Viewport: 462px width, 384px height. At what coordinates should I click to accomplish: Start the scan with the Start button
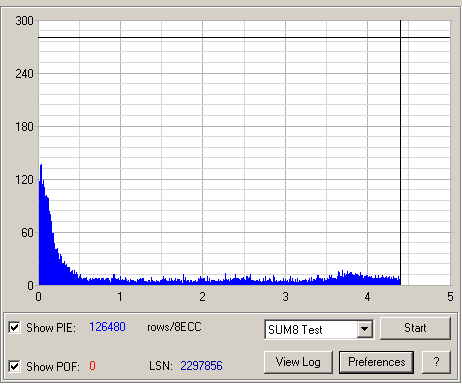[x=415, y=328]
